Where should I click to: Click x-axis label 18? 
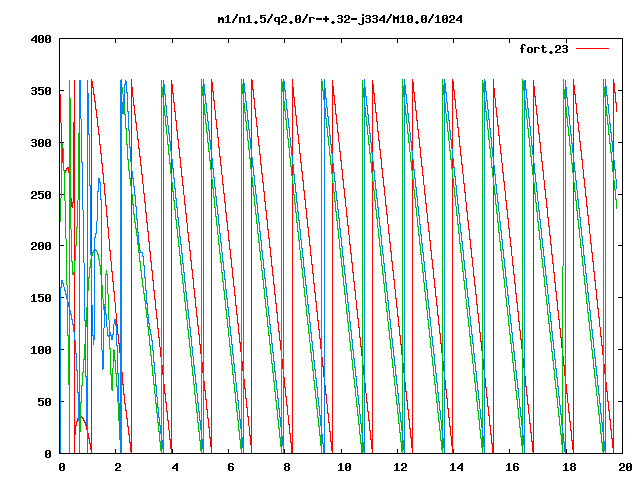point(569,467)
